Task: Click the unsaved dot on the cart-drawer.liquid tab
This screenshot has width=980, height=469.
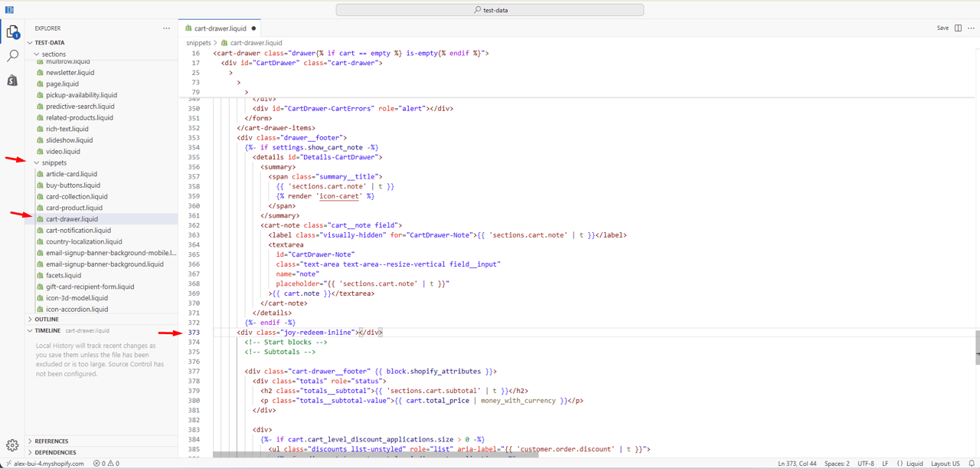Action: (x=253, y=28)
